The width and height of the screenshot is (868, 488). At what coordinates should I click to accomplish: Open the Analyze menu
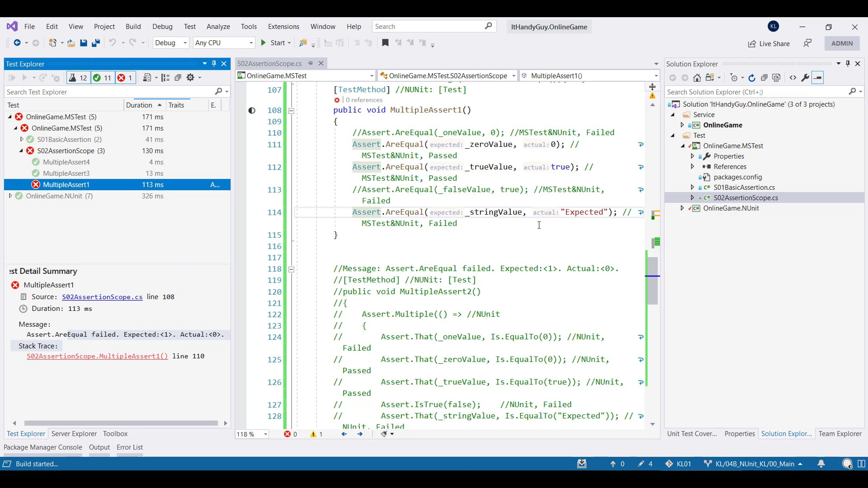click(x=218, y=27)
